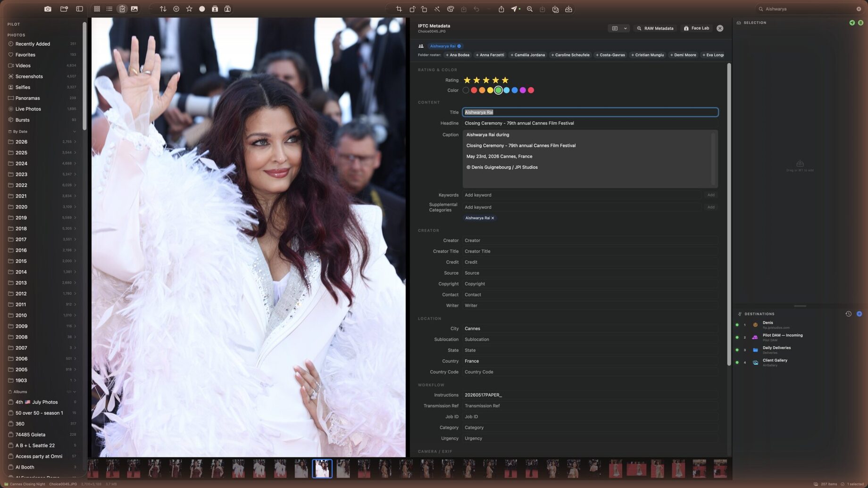Screen dimensions: 868x488
Task: Open the metadata layout dropdown
Action: coord(619,28)
